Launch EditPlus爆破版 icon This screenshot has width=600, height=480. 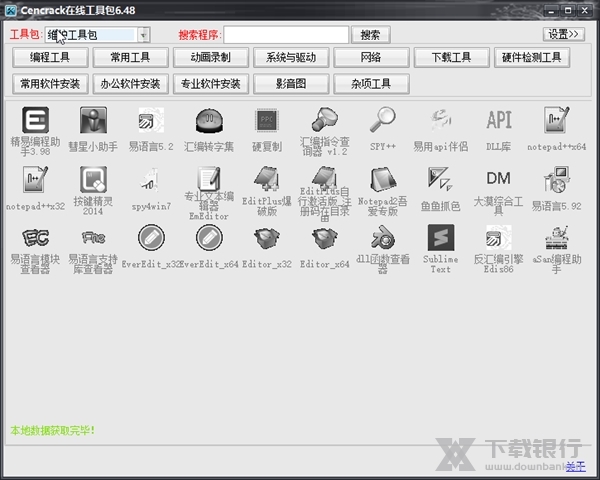[x=267, y=178]
